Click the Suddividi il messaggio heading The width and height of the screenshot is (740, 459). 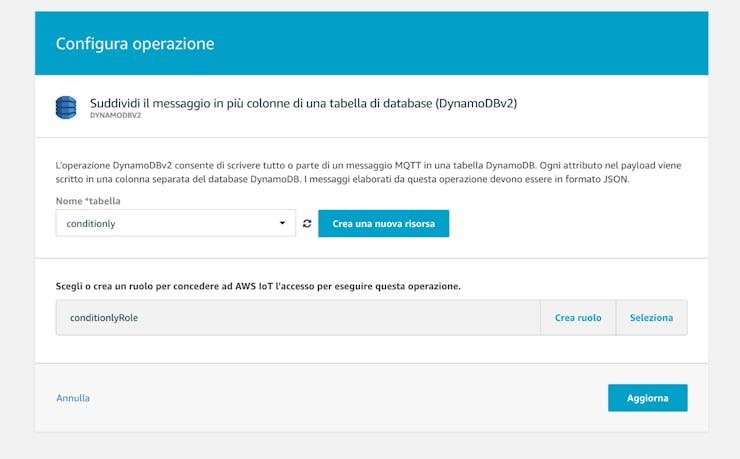[x=303, y=103]
